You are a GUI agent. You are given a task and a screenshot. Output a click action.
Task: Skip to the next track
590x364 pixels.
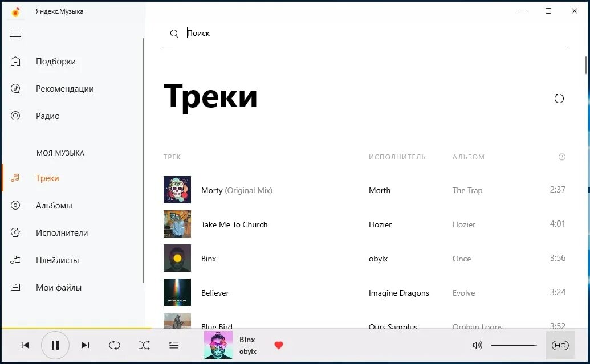tap(85, 345)
